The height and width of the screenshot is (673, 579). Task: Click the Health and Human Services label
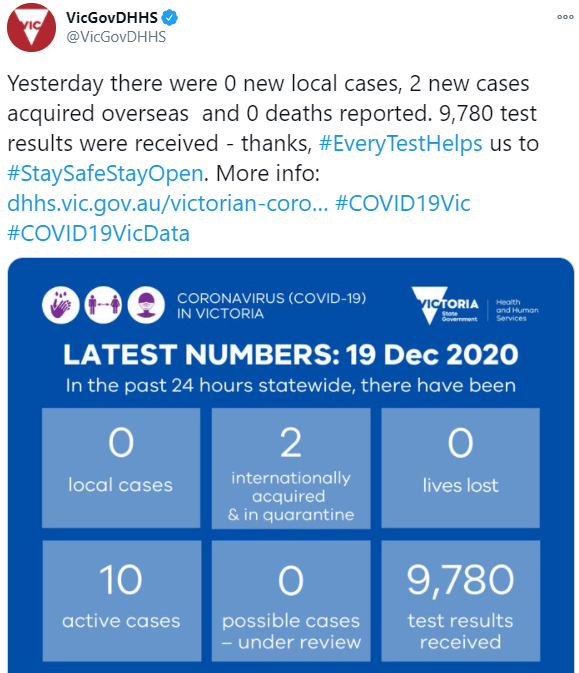517,310
